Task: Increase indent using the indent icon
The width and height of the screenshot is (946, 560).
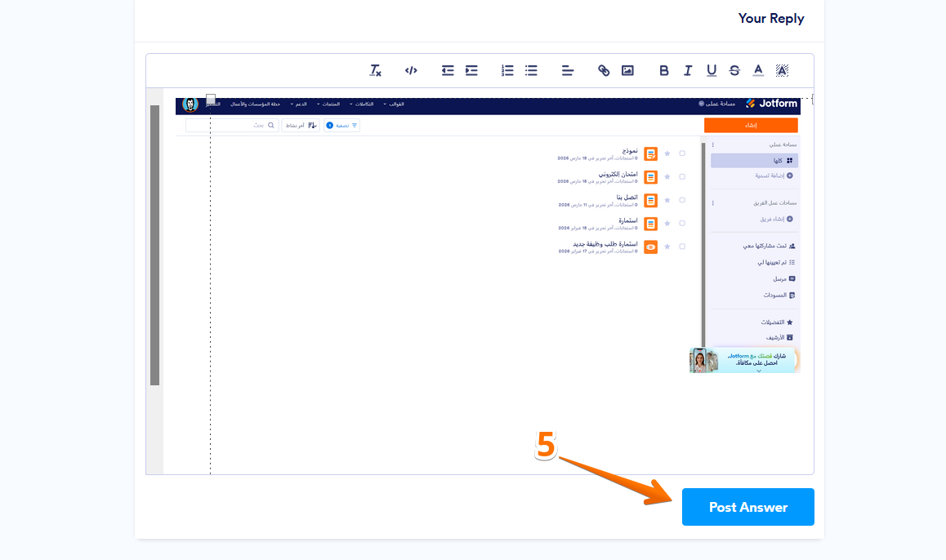Action: coord(471,71)
